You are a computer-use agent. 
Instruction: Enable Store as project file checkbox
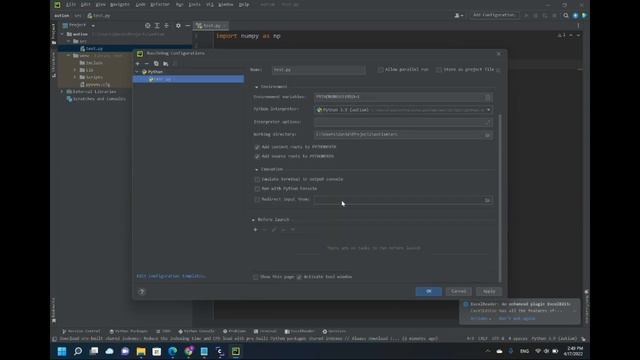tap(439, 70)
